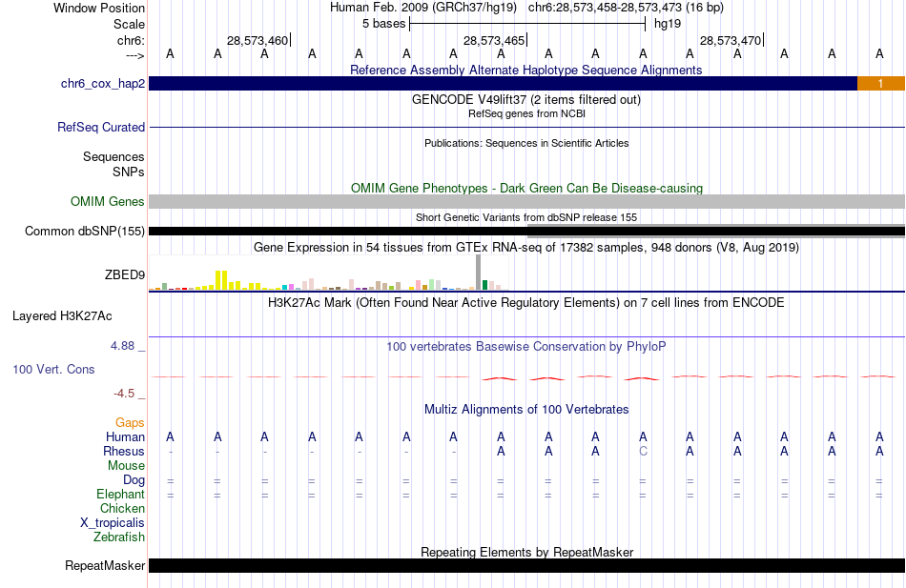906x588 pixels.
Task: Click the Sequences label under Publications
Action: coord(113,156)
